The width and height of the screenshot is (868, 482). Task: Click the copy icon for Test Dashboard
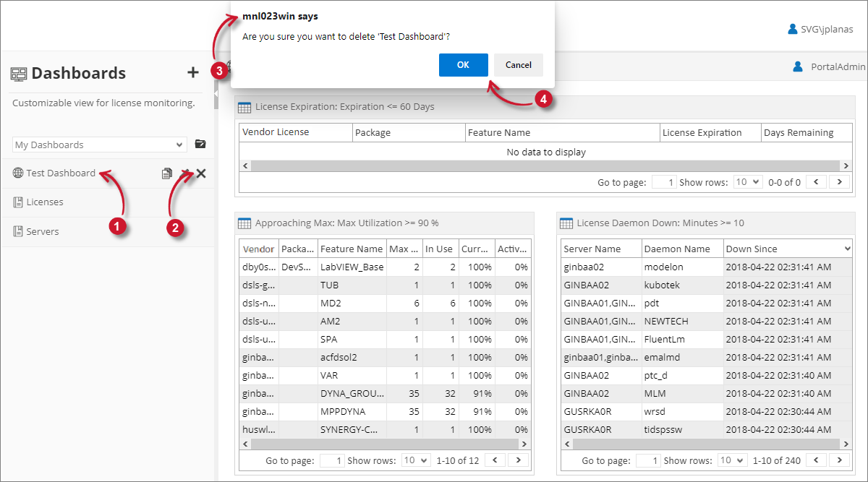coord(167,173)
